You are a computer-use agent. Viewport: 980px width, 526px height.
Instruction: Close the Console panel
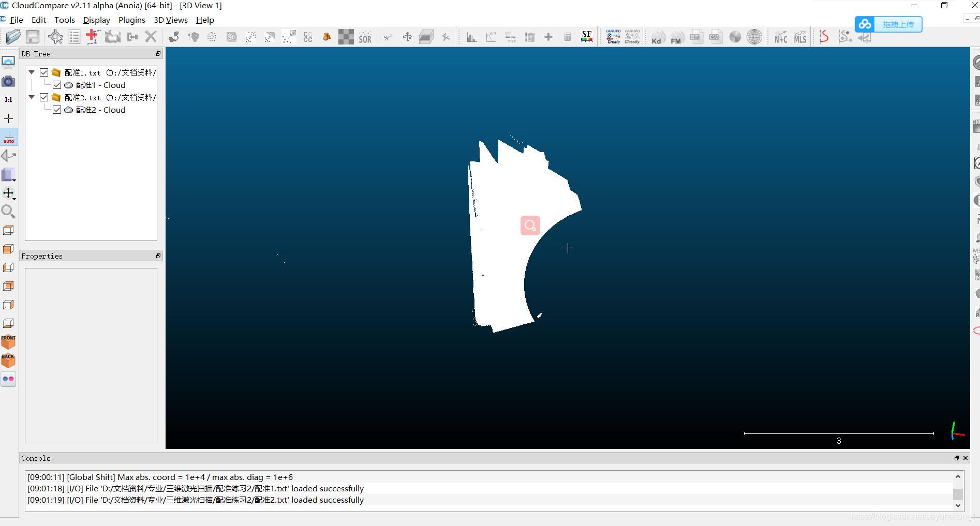coord(966,458)
